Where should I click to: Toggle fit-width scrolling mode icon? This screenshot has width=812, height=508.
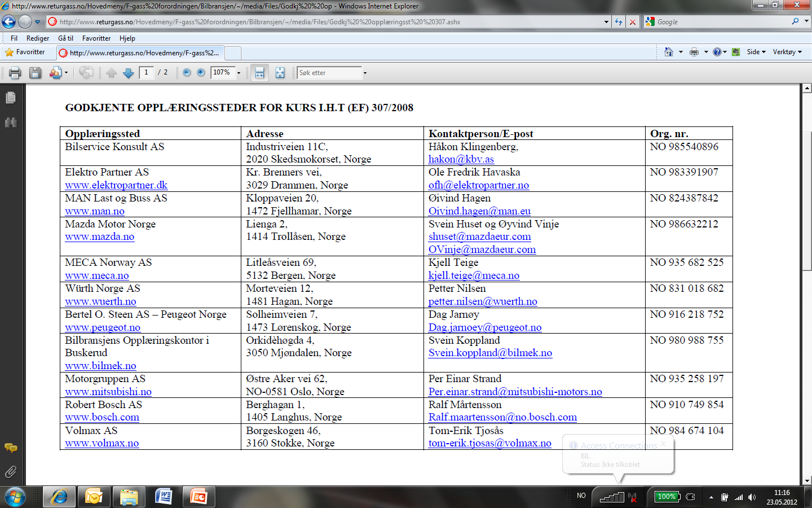[x=260, y=73]
